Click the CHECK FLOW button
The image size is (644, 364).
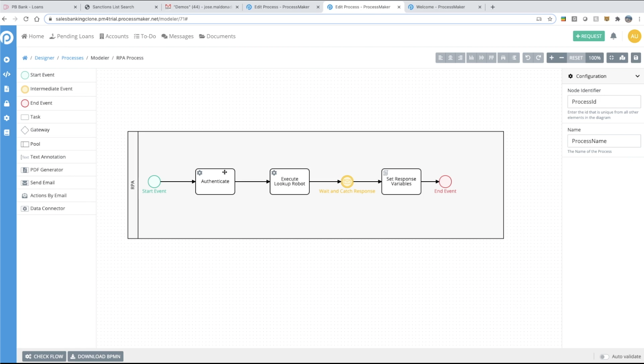point(44,356)
